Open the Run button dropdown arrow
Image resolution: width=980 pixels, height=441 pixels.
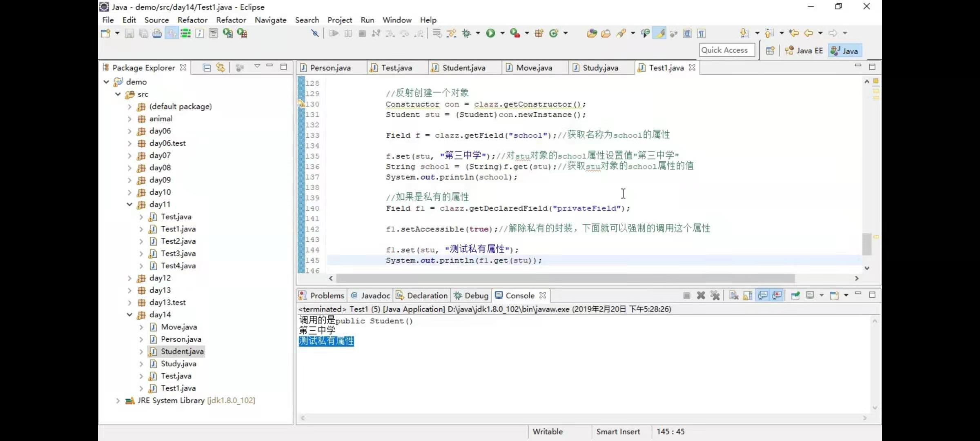point(502,33)
